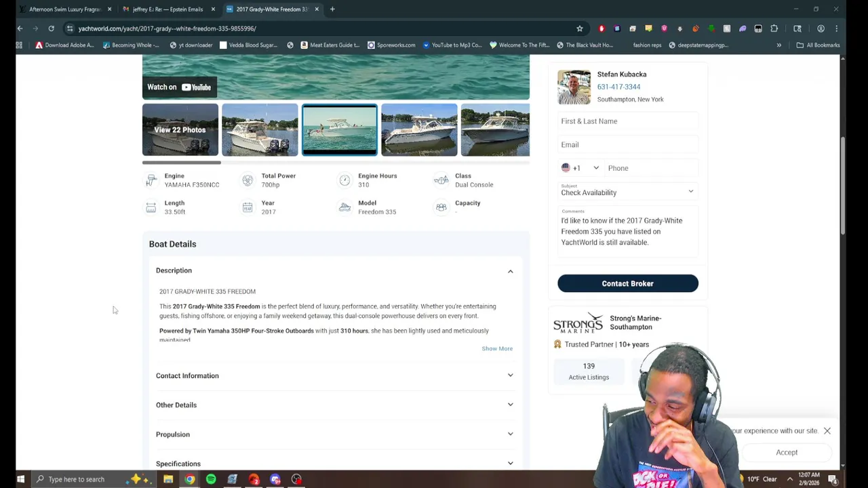Open Strong's Marine Southampton dealer link

point(635,323)
